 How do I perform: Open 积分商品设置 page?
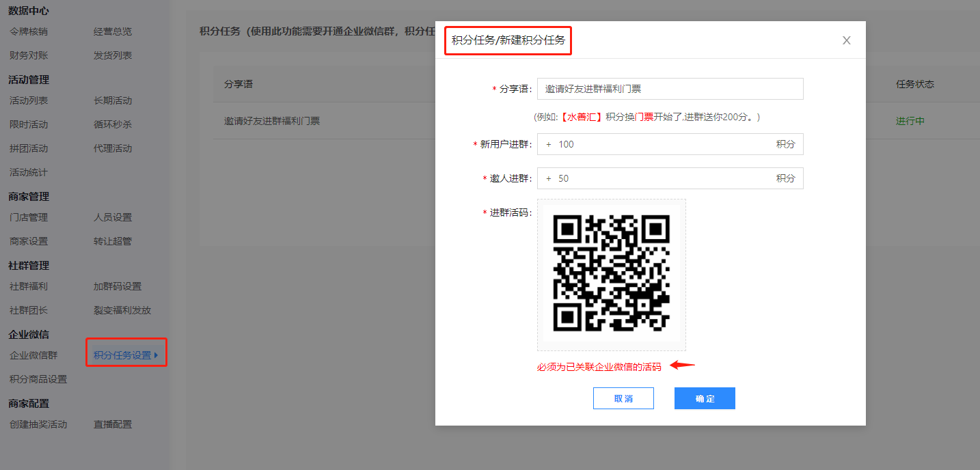(38, 379)
